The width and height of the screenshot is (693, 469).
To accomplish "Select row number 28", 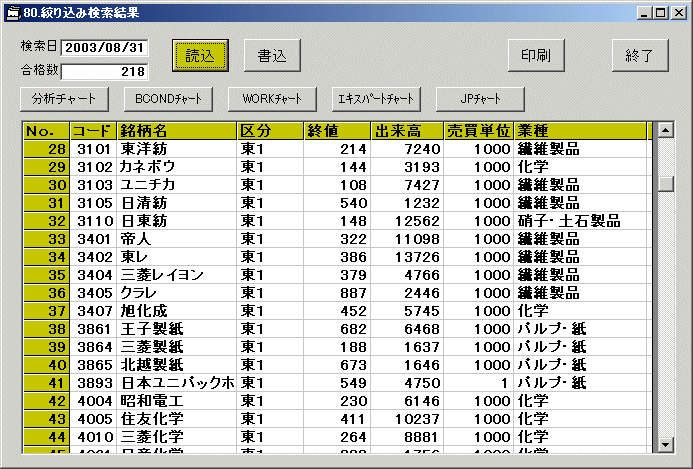I will pos(46,149).
